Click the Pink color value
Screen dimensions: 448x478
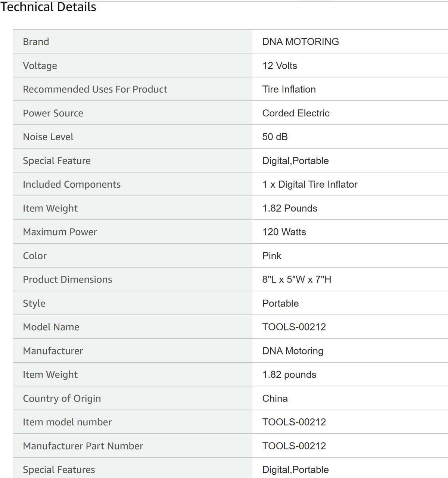[272, 256]
